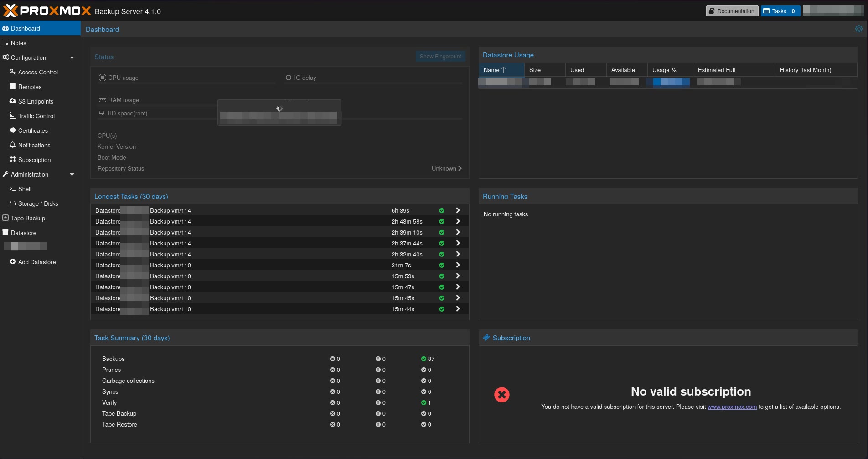
Task: Open the Tasks panel in the header
Action: 780,10
